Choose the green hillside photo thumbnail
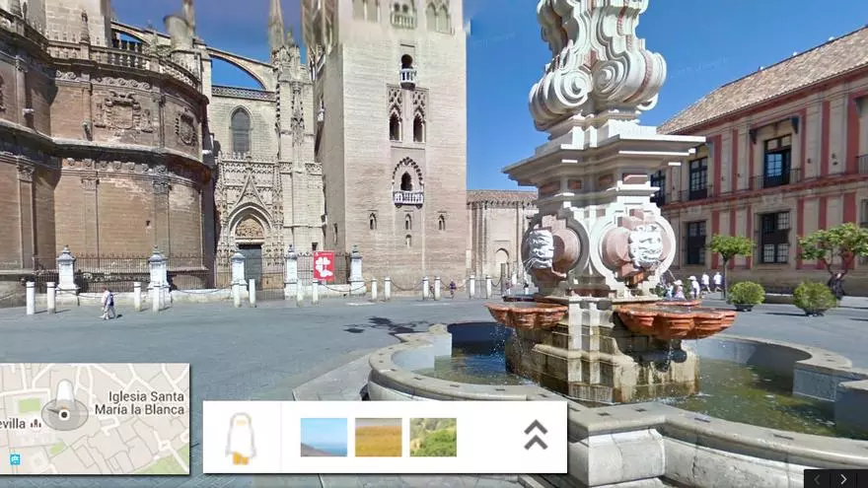The image size is (868, 488). [433, 437]
